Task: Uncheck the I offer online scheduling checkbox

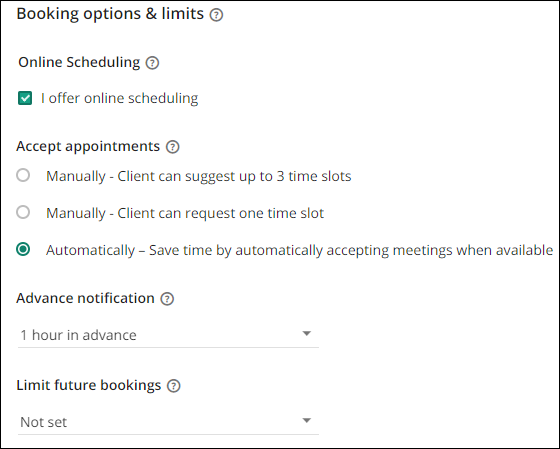Action: [25, 98]
